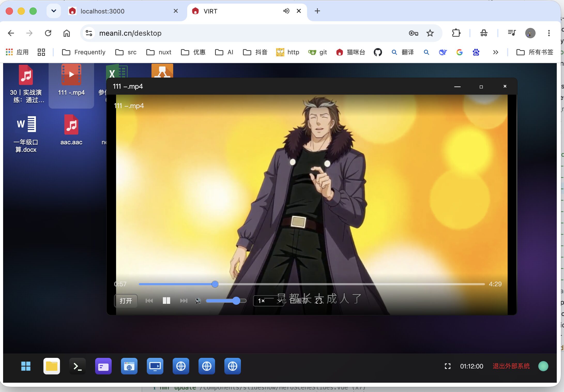Screen dimensions: 564x392
Task: Click the 01:12:00 clock in the taskbar
Action: click(x=472, y=366)
